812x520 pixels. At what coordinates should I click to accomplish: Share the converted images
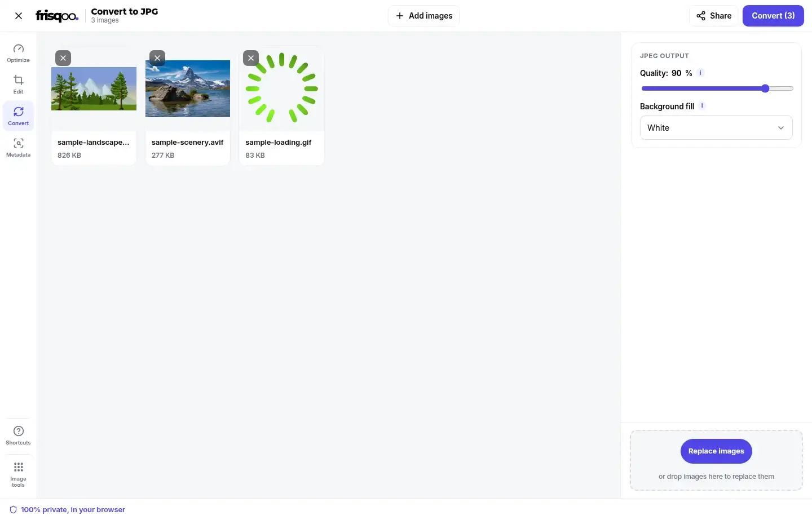pos(714,16)
